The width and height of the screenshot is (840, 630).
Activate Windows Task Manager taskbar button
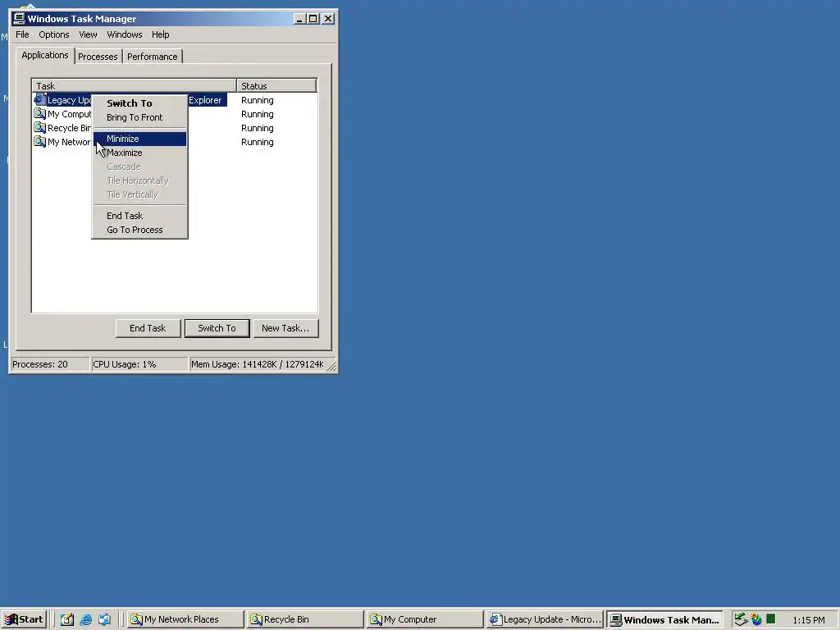[664, 619]
